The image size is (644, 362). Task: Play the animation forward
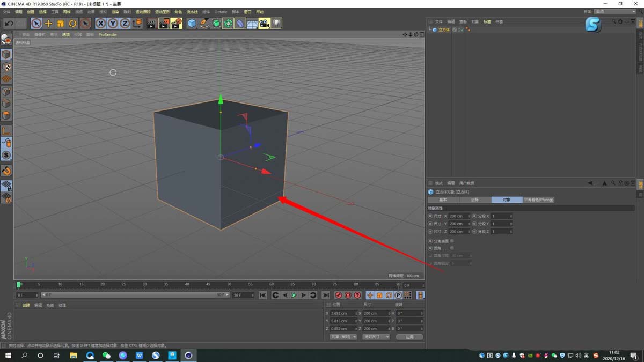(x=294, y=295)
